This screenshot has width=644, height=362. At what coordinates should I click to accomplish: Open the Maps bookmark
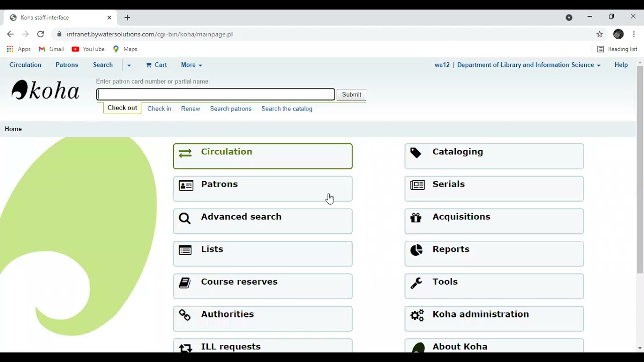click(125, 49)
